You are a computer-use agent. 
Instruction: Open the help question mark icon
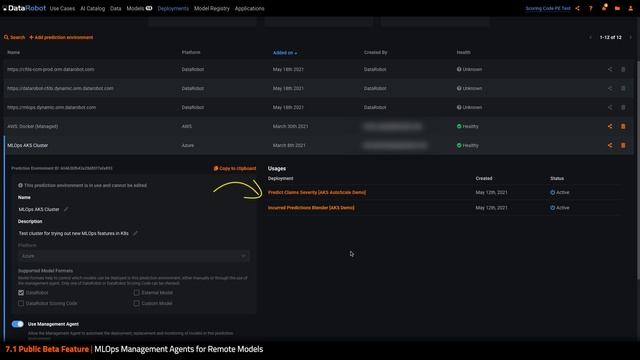(591, 8)
